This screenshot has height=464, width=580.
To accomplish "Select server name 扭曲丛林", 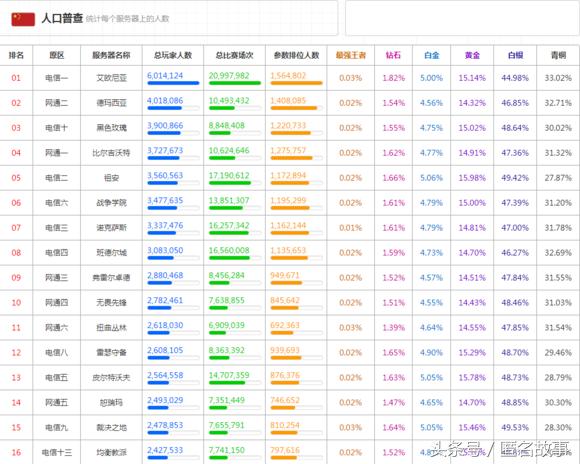I will (111, 328).
